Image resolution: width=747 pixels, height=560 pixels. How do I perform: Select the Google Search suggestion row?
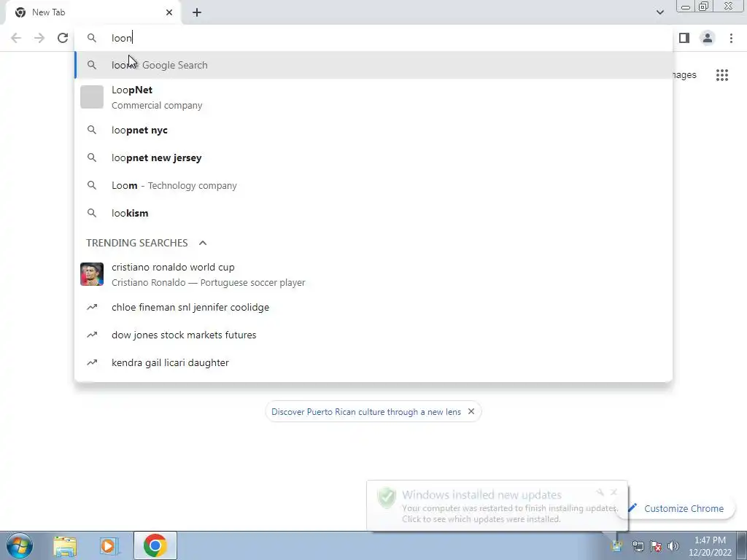click(x=373, y=65)
